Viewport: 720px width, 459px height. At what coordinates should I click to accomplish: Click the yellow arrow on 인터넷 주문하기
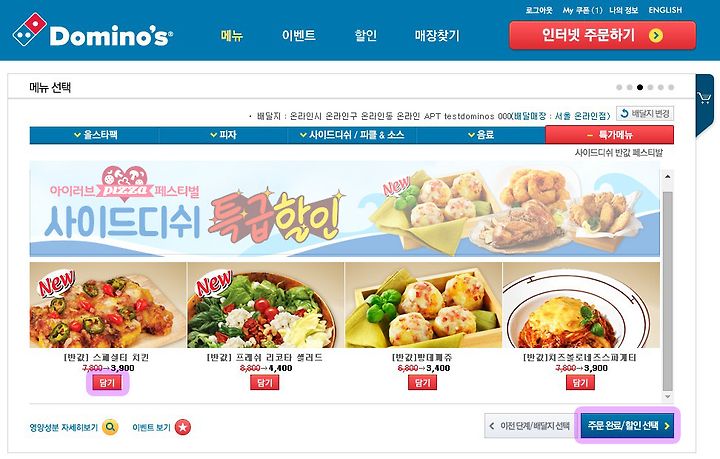click(656, 35)
